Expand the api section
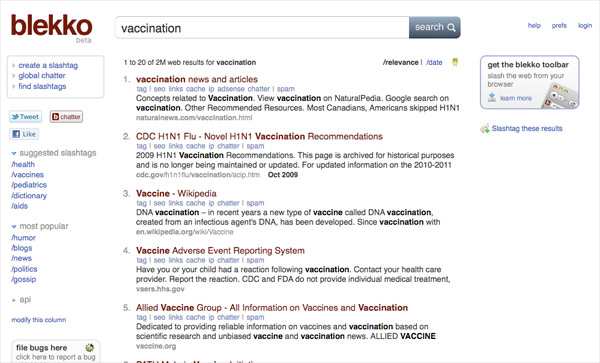600x363 pixels. (x=14, y=300)
